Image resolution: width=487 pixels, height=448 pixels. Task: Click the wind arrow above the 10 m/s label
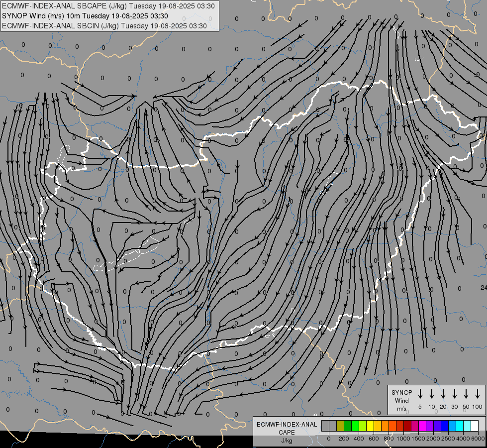coord(431,394)
